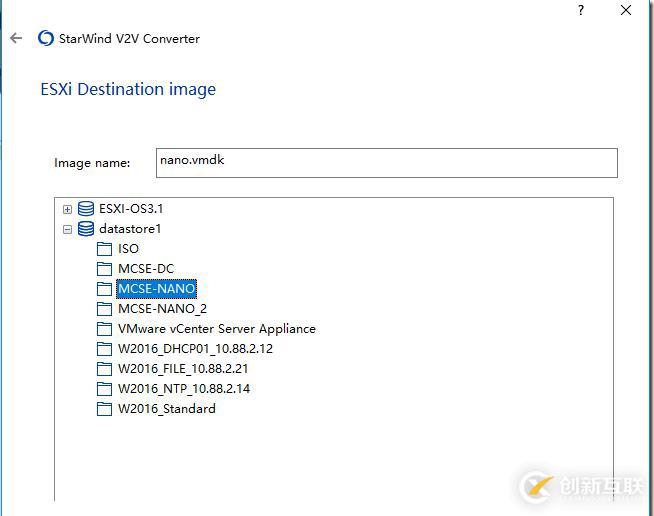
Task: Select VMware vCenter Server Appliance folder name
Action: pos(217,329)
